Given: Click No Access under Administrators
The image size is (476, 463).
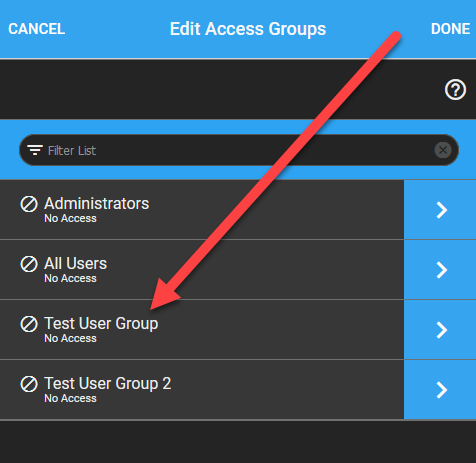Looking at the screenshot, I should (x=70, y=218).
